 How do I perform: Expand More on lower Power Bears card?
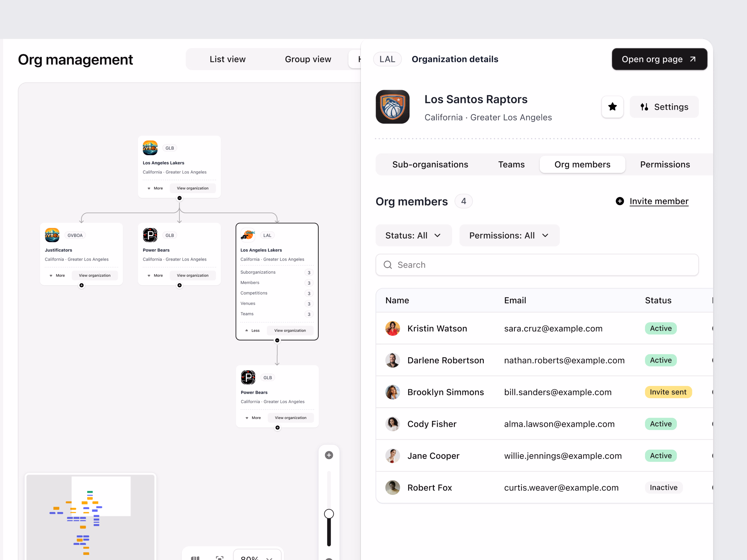click(x=253, y=418)
